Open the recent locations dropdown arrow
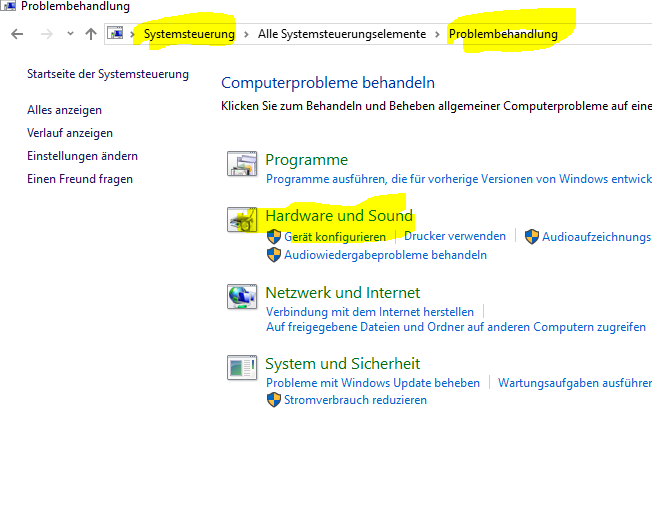This screenshot has width=652, height=512. (70, 34)
